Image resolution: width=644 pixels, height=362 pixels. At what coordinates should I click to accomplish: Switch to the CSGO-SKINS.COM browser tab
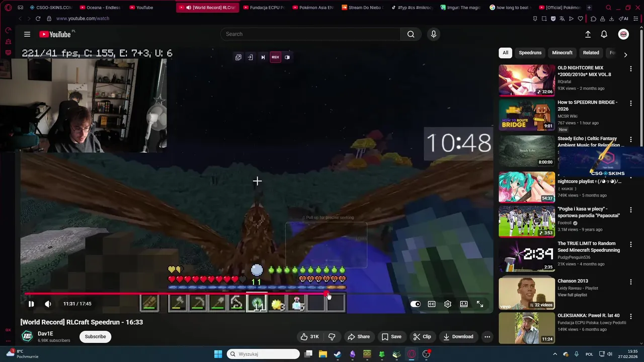tap(50, 8)
